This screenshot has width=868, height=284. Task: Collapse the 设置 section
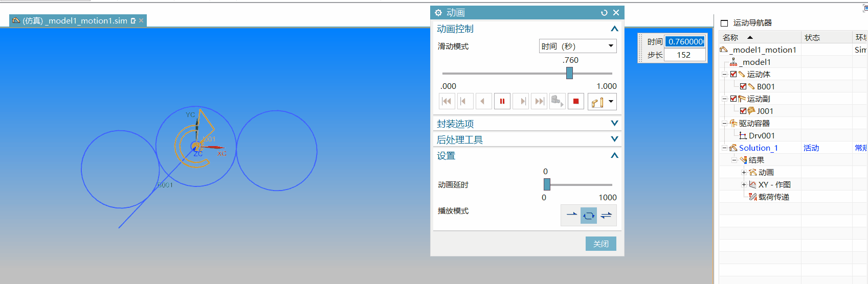tap(614, 155)
